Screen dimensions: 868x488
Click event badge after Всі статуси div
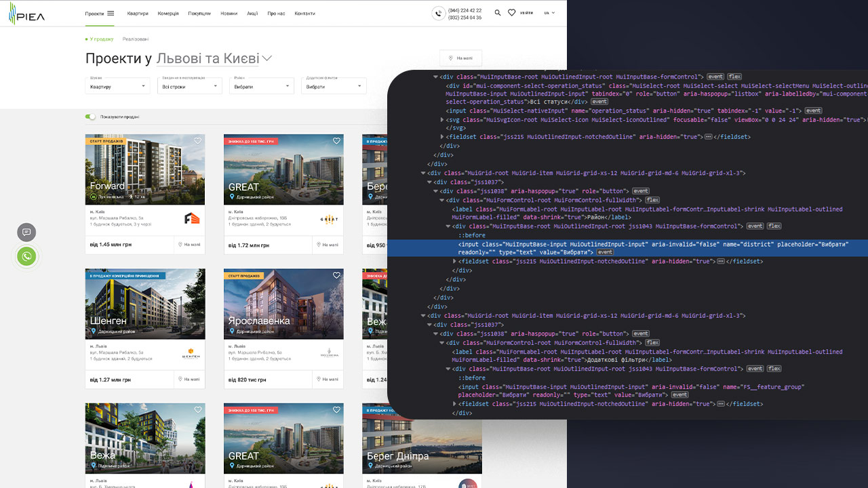click(599, 102)
